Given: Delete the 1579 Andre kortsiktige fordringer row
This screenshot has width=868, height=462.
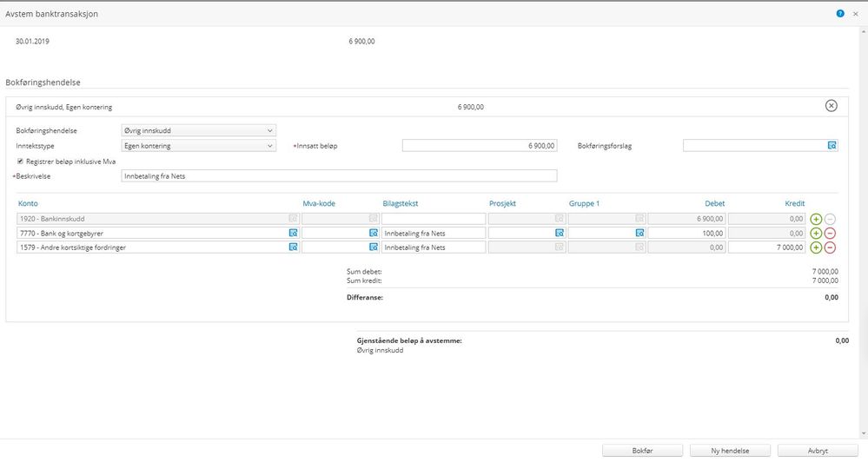Looking at the screenshot, I should tap(830, 247).
